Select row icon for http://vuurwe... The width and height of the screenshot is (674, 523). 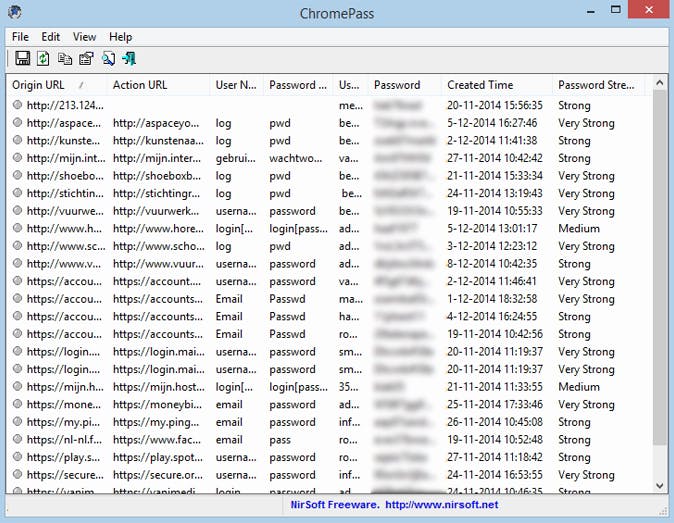pyautogui.click(x=17, y=210)
